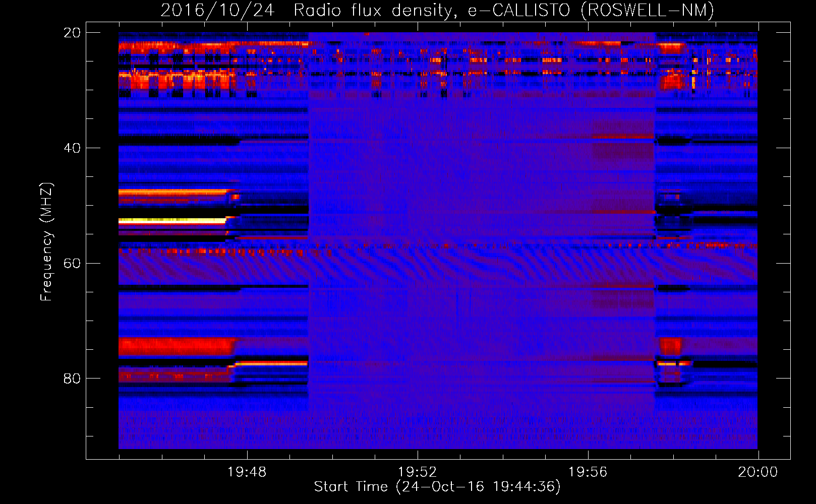The width and height of the screenshot is (816, 504).
Task: Click the '80' frequency tick label
Action: point(72,379)
